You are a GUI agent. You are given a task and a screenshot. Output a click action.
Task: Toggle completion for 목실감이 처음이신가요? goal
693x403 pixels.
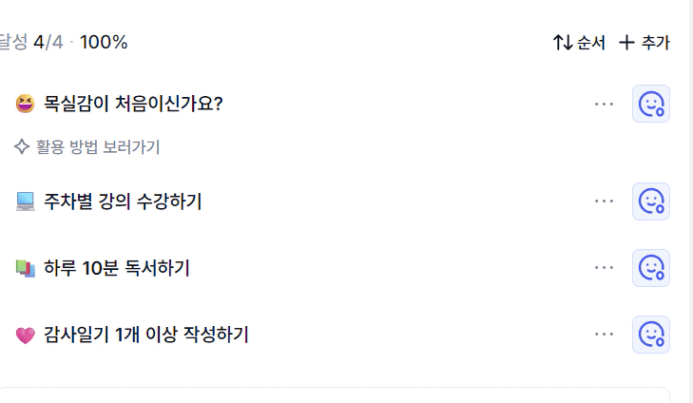coord(651,103)
